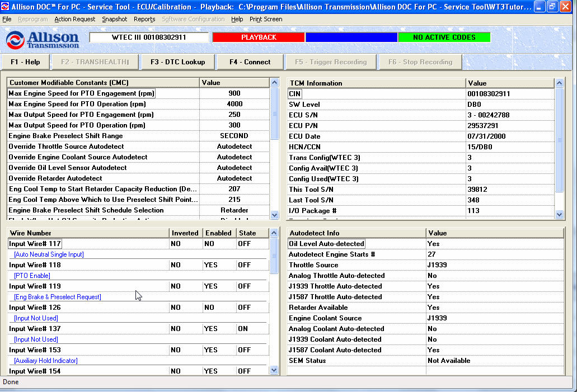Open the Snapshot menu
Image resolution: width=577 pixels, height=392 pixels.
tap(114, 19)
